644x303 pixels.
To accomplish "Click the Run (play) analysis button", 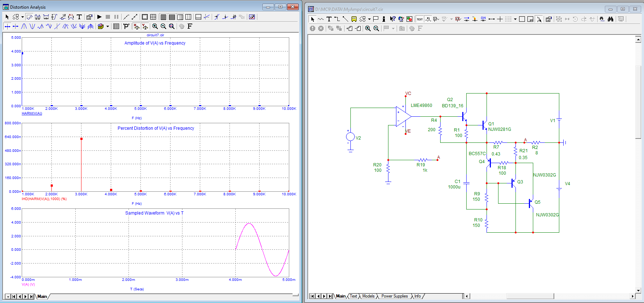I will click(x=100, y=17).
